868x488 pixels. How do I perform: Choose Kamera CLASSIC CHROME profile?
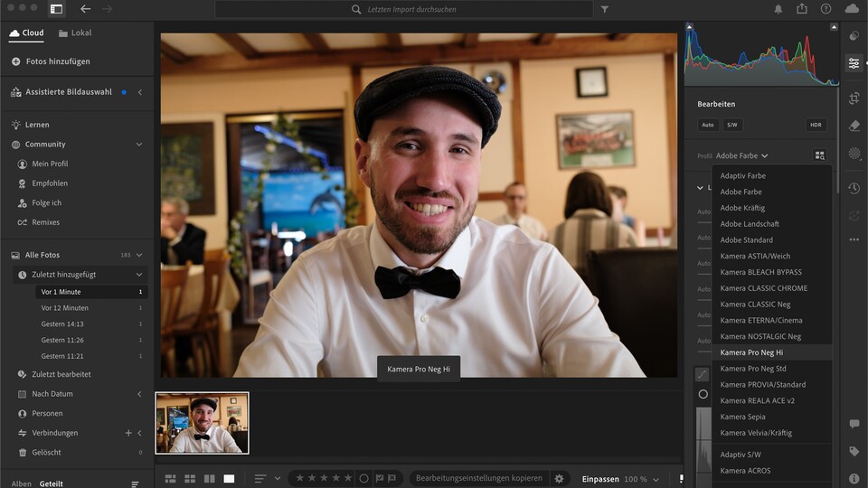763,288
